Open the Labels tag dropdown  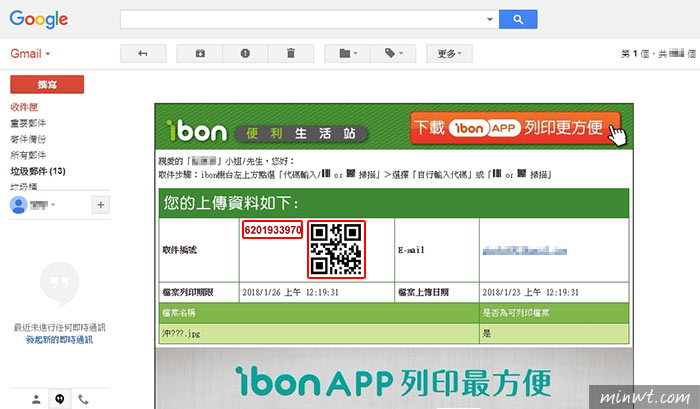(x=393, y=54)
